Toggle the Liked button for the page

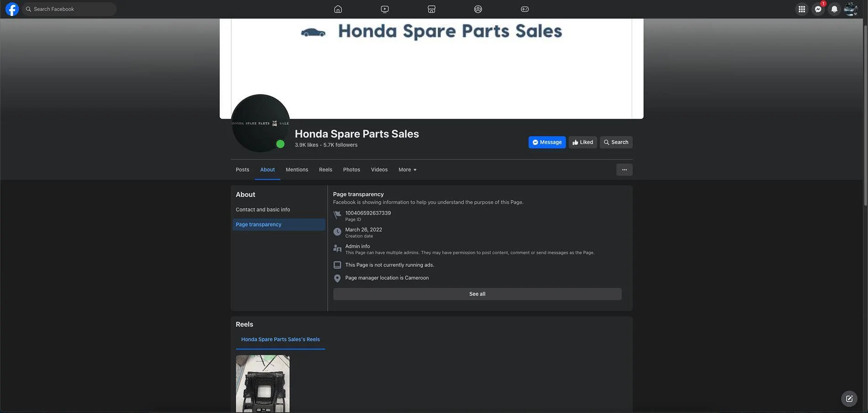tap(582, 142)
